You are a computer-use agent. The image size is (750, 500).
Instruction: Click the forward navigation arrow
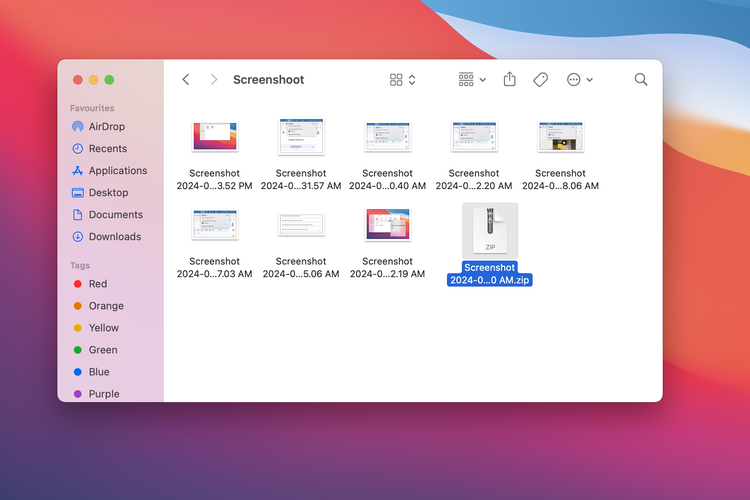click(x=213, y=80)
